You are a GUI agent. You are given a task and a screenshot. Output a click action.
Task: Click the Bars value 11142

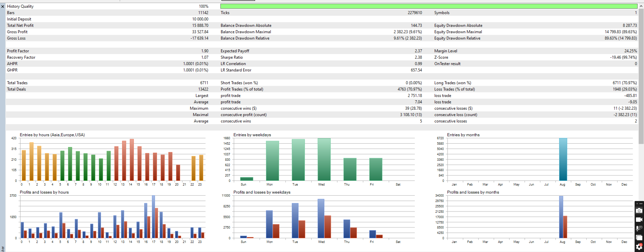coord(203,13)
